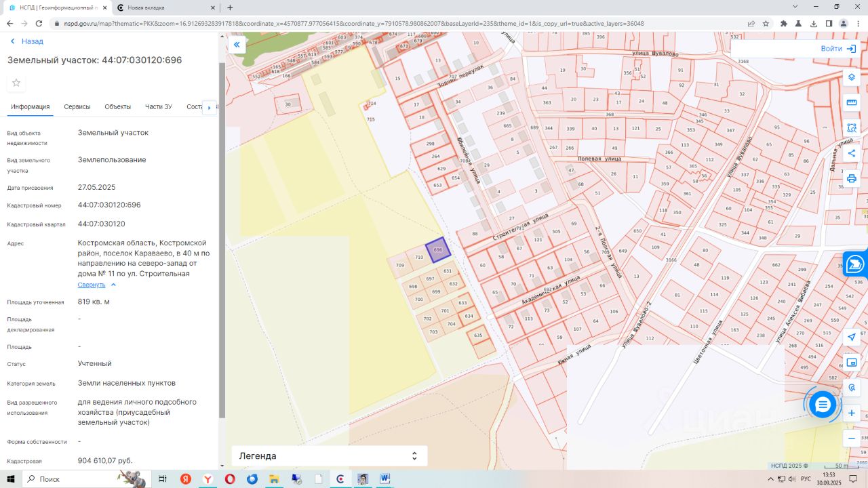Select highlighted parcel 696 on map

(x=438, y=250)
